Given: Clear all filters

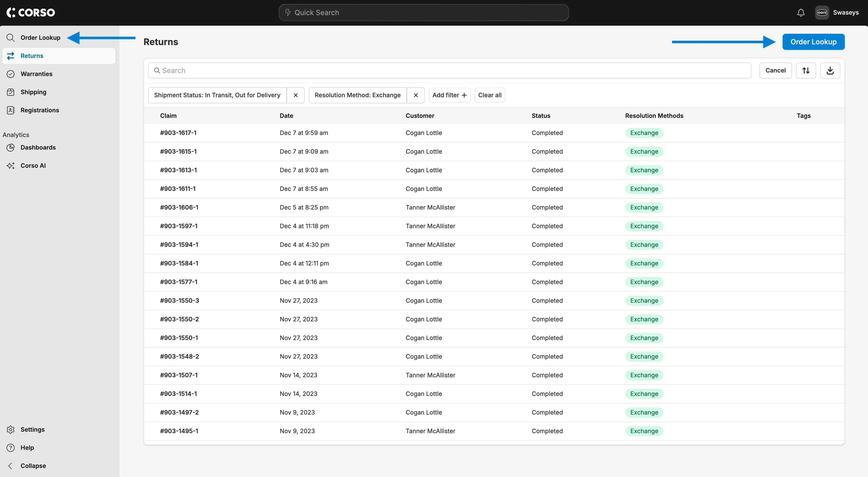Looking at the screenshot, I should (x=490, y=95).
